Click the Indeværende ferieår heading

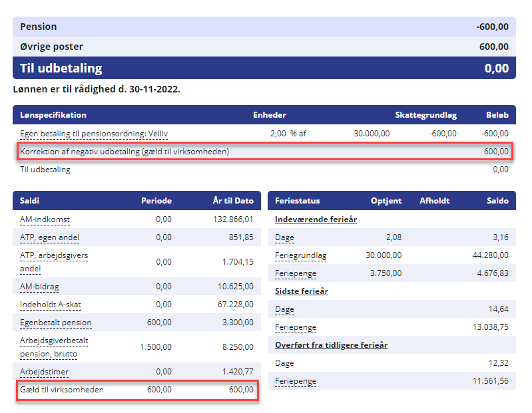pos(316,219)
